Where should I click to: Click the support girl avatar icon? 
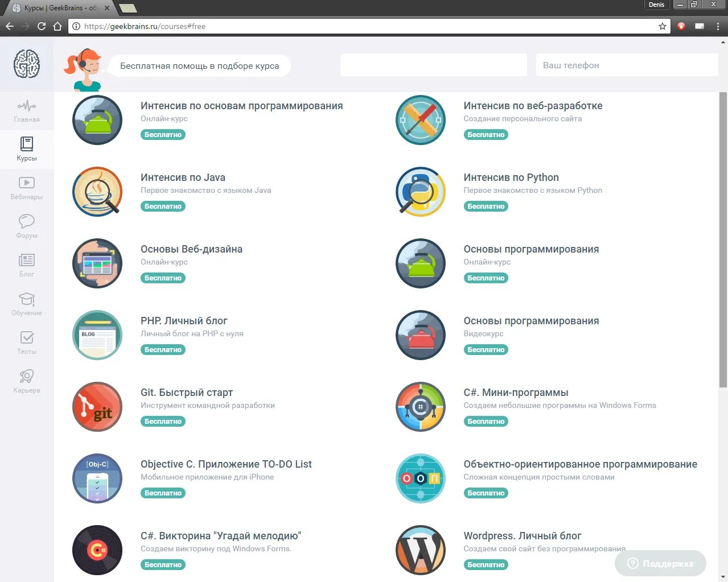point(83,69)
